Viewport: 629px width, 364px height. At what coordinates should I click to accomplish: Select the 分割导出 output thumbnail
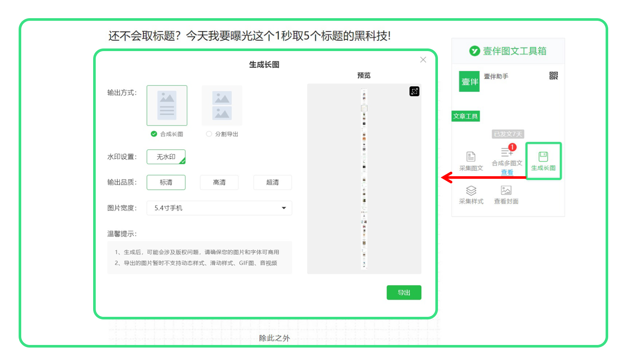click(222, 106)
